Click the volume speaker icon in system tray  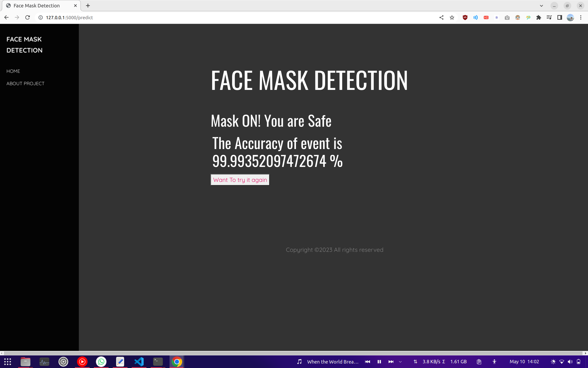[570, 361]
